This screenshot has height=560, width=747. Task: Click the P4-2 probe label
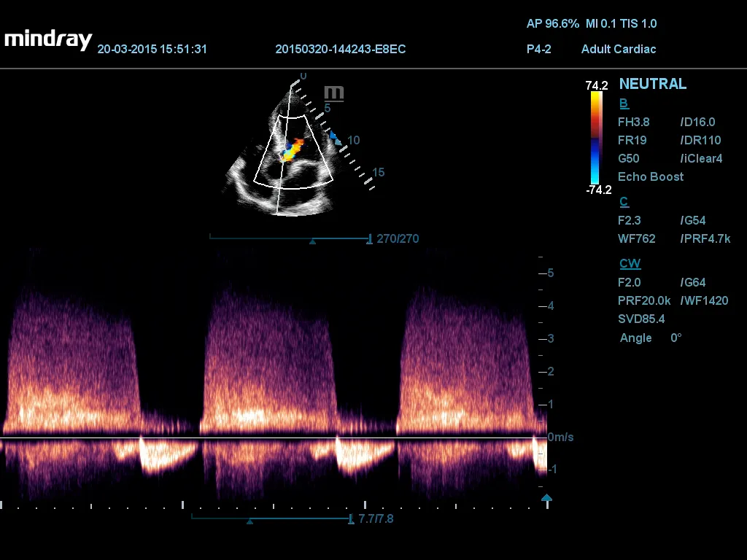538,49
